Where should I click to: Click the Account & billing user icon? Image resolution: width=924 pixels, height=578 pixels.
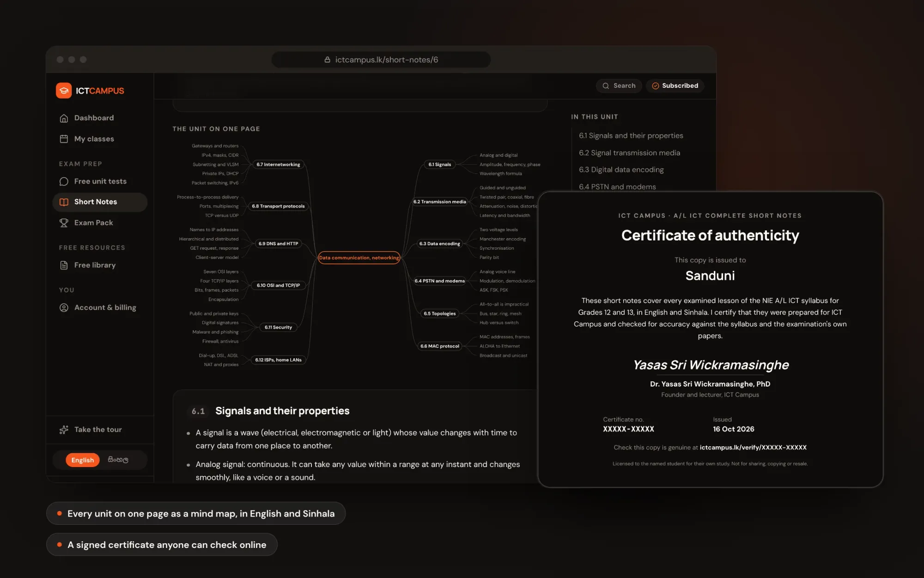[64, 308]
